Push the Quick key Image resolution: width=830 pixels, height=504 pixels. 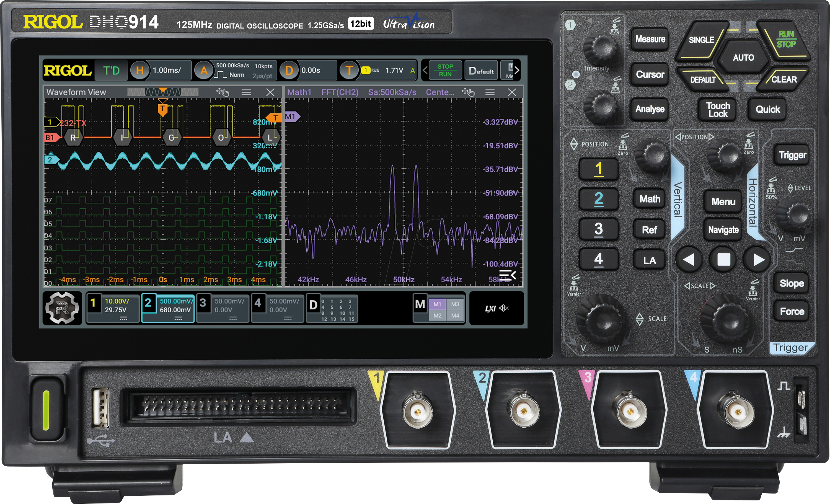pyautogui.click(x=767, y=110)
